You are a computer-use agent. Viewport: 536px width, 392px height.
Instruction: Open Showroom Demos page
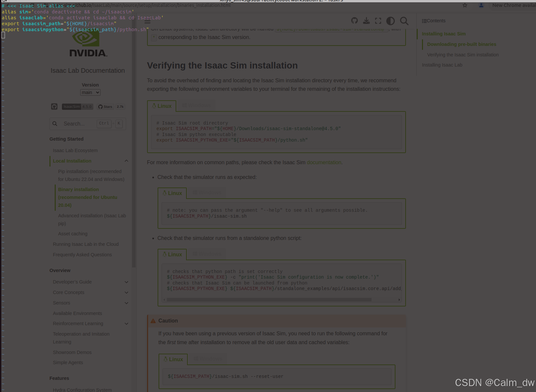click(x=72, y=352)
